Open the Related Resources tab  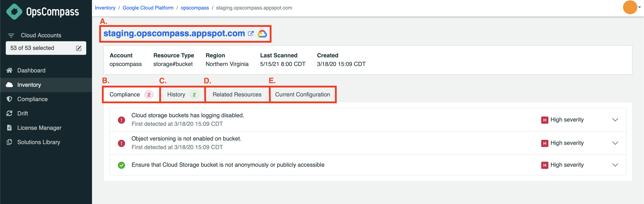pos(237,94)
